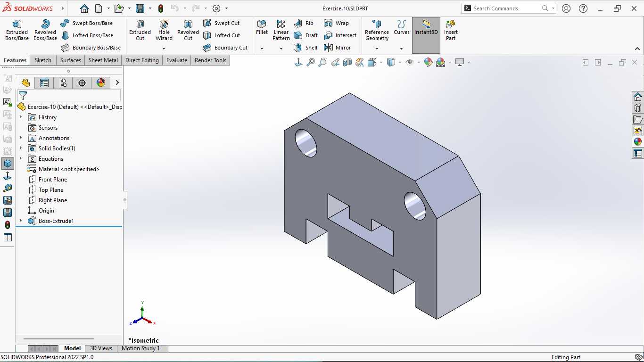Choose the Boundary Cut command
Image resolution: width=644 pixels, height=362 pixels.
tap(225, 48)
